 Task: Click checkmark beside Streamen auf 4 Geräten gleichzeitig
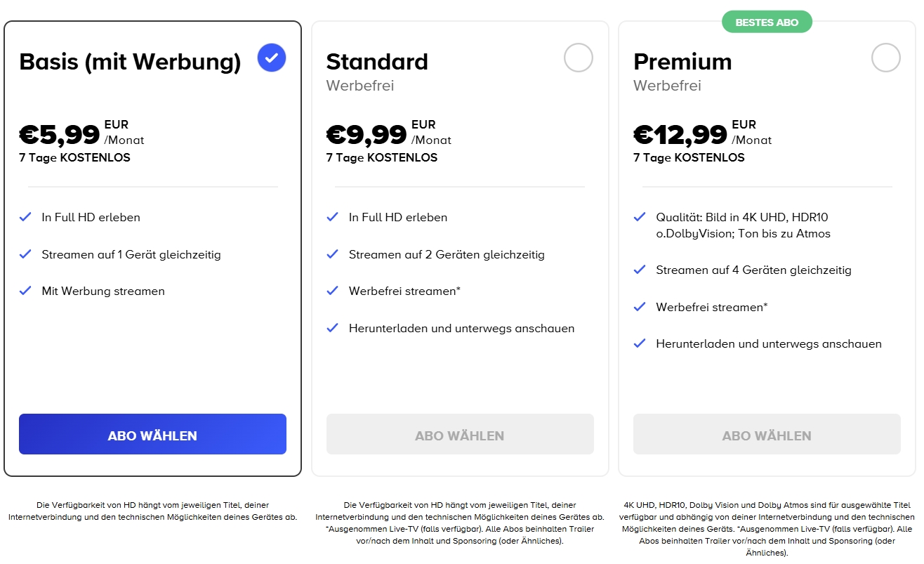click(640, 269)
